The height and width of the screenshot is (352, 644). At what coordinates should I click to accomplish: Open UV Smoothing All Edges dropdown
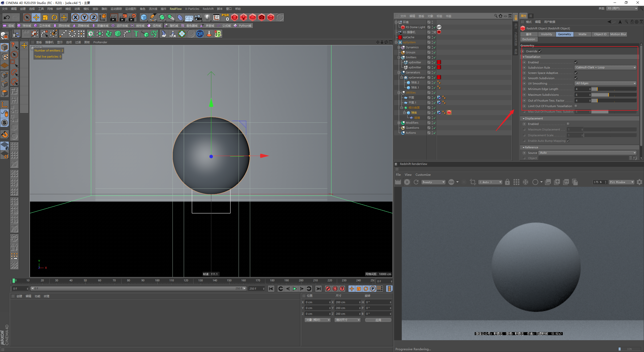606,83
